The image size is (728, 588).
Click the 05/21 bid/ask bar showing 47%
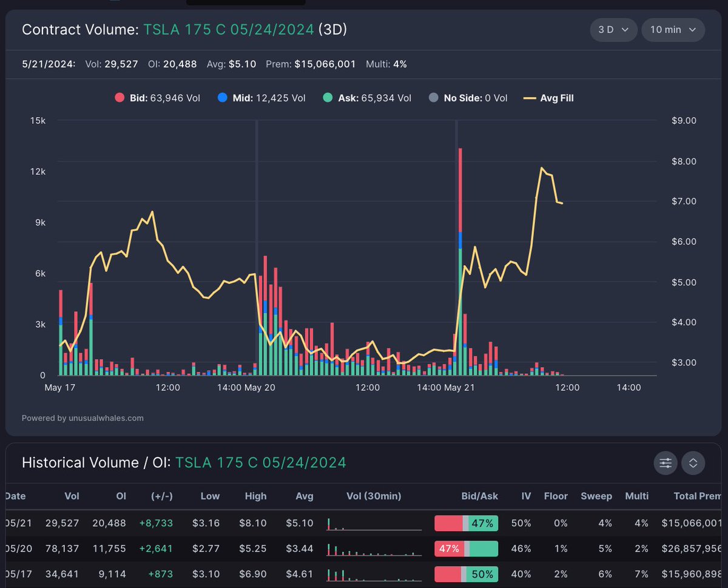[467, 523]
